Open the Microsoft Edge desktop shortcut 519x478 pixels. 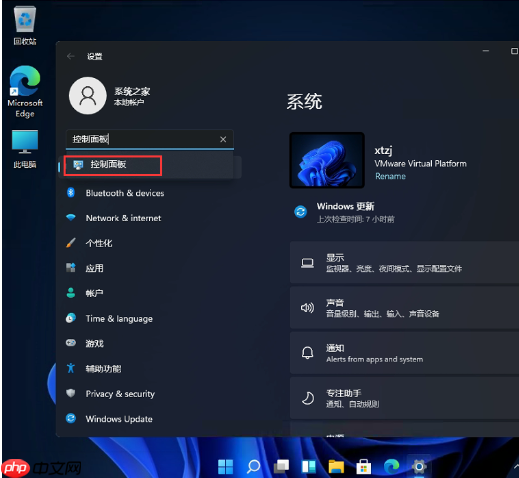(25, 91)
